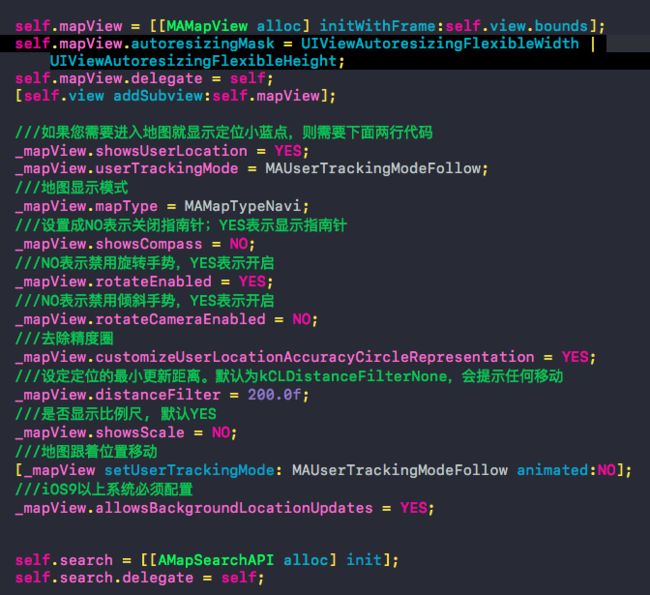
Task: Click the YES value of allowsBackgroundLocationUpdates
Action: click(x=413, y=508)
